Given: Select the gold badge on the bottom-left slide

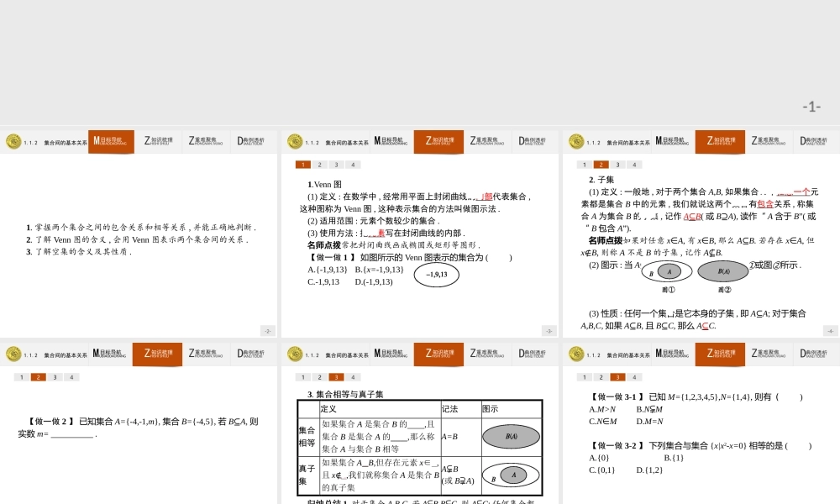Looking at the screenshot, I should 13,354.
